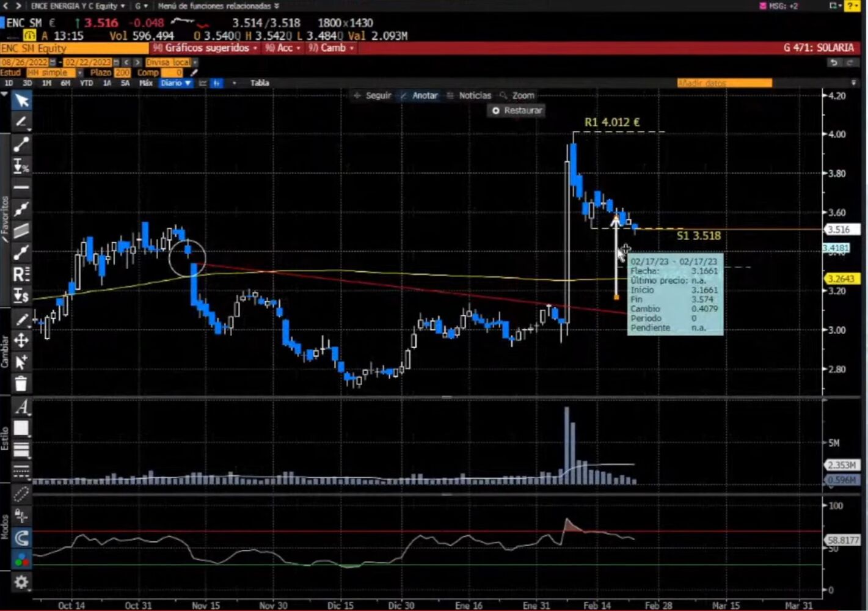The height and width of the screenshot is (611, 868).
Task: Click the Seguir button
Action: pyautogui.click(x=373, y=95)
